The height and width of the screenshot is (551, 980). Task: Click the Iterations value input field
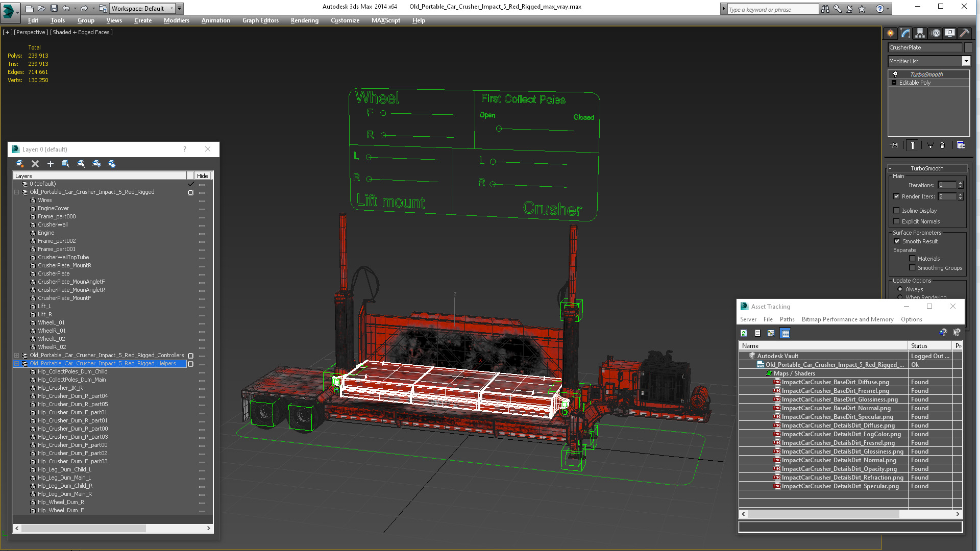[x=947, y=185]
